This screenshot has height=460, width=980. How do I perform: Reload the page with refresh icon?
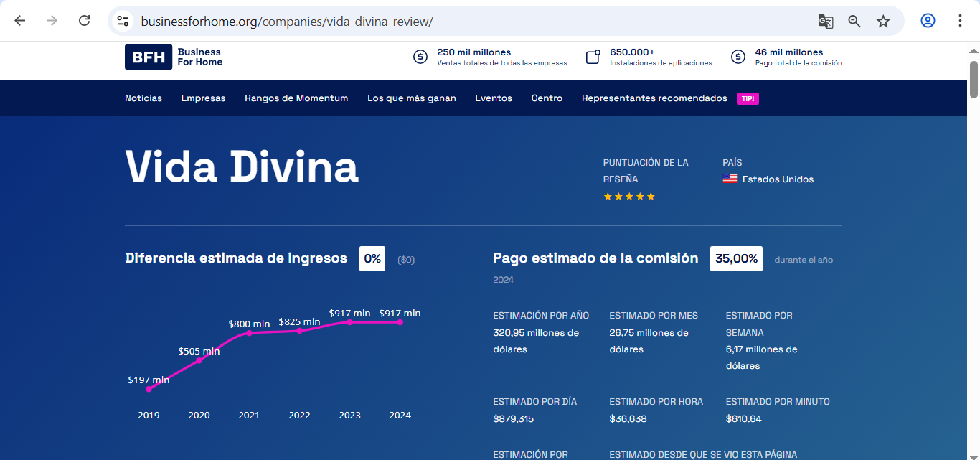[84, 21]
